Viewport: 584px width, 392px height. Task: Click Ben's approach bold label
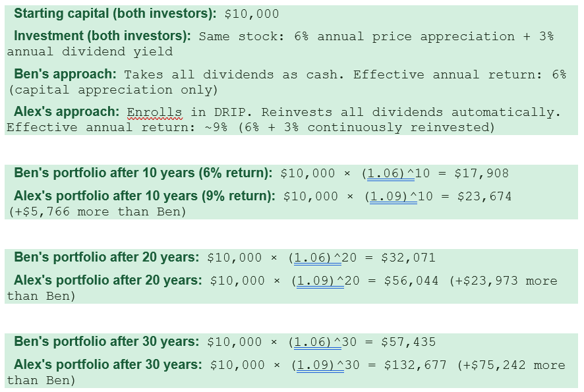click(x=65, y=74)
